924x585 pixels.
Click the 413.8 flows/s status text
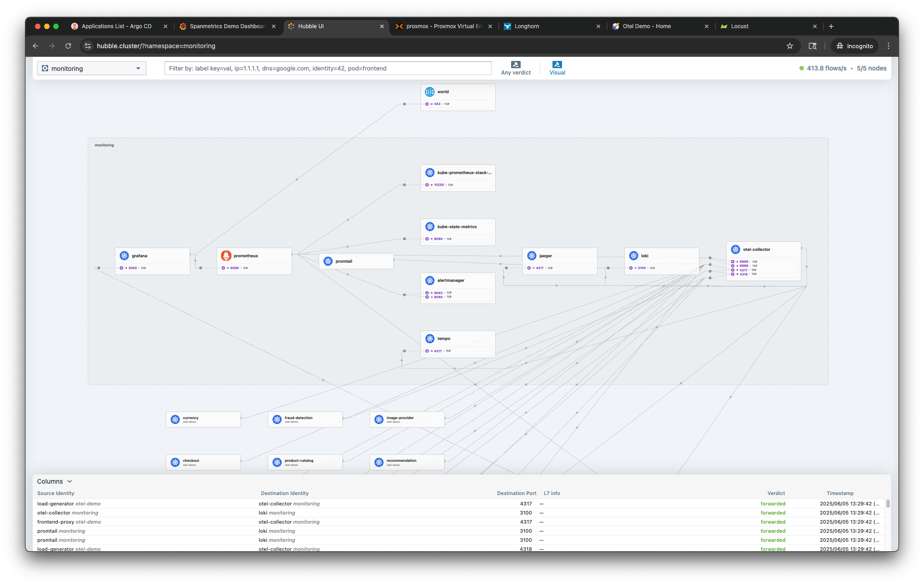[x=827, y=68]
